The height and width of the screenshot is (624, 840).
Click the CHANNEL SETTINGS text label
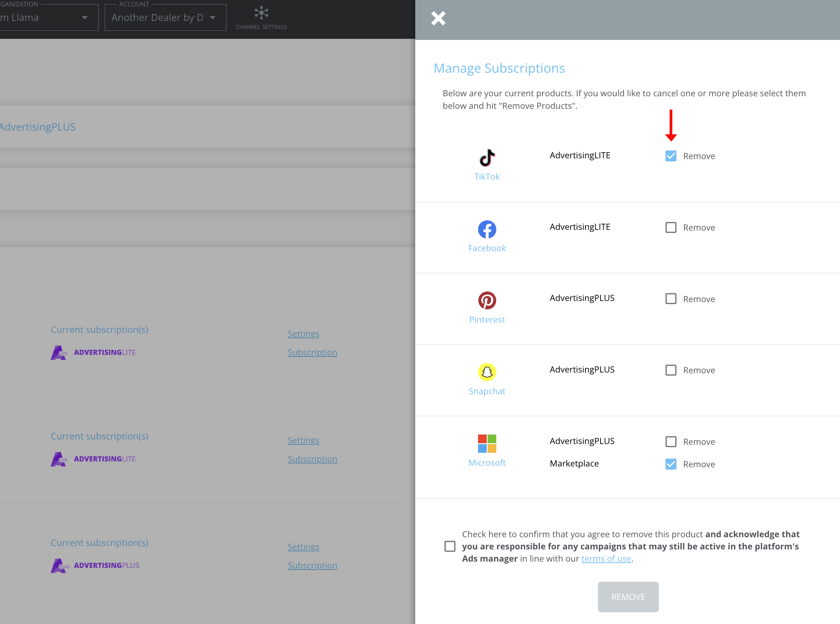pos(261,27)
